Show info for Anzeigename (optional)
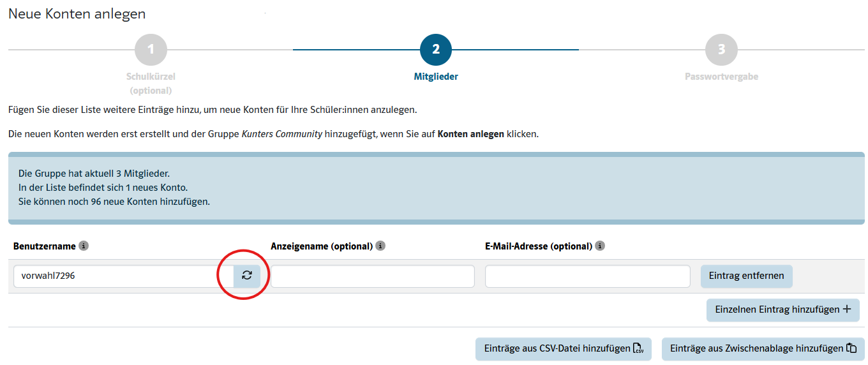This screenshot has width=868, height=365. pos(380,246)
